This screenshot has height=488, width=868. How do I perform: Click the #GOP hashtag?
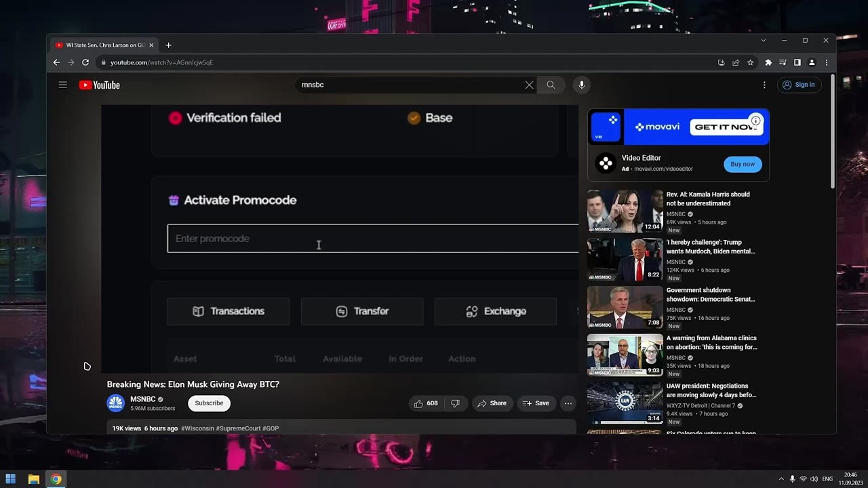(x=271, y=428)
